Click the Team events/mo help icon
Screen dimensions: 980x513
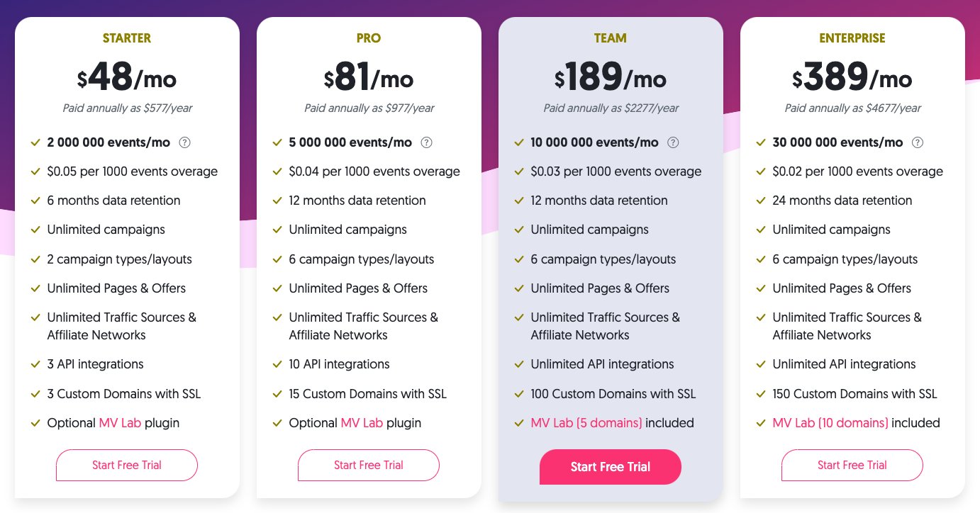point(674,142)
